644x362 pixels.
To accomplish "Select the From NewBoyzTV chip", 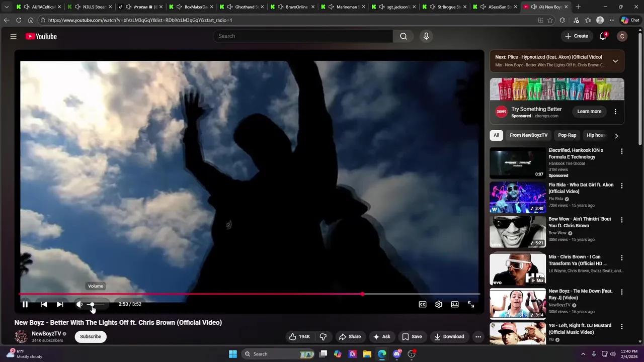I will pyautogui.click(x=528, y=135).
